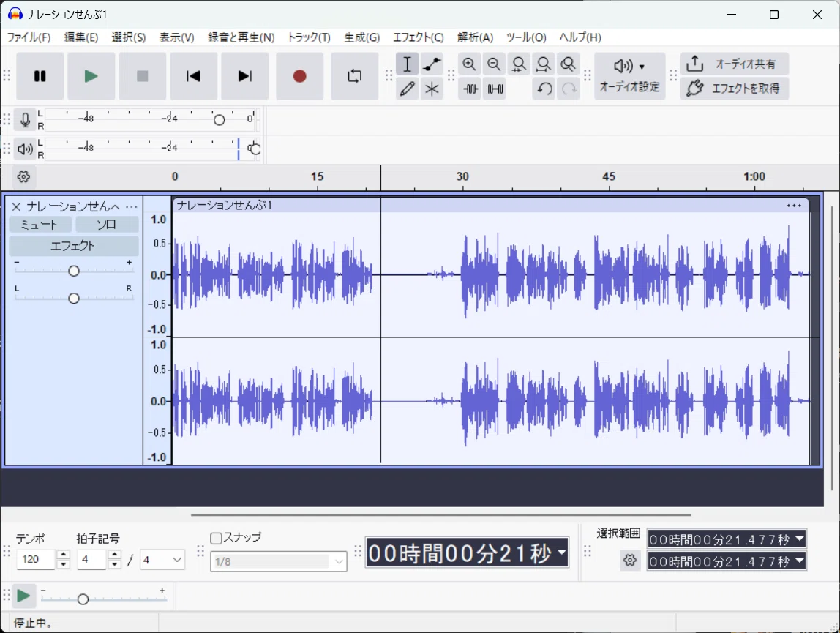The width and height of the screenshot is (840, 633).
Task: Open timeline options gear icon
Action: coord(23,177)
